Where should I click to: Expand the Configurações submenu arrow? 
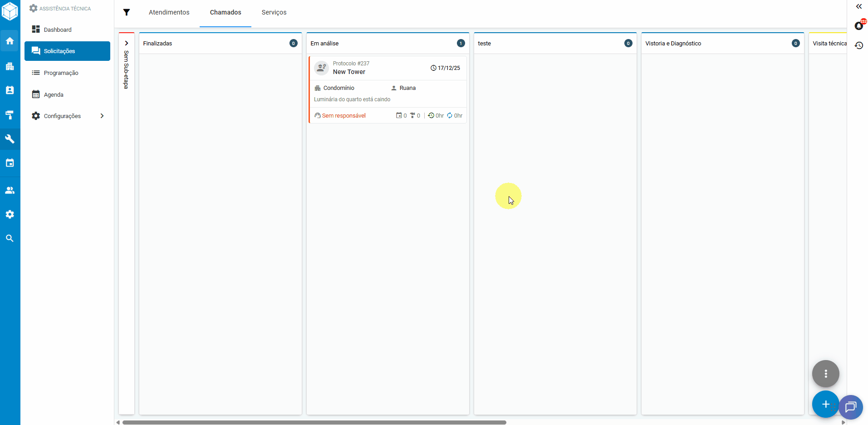point(102,116)
